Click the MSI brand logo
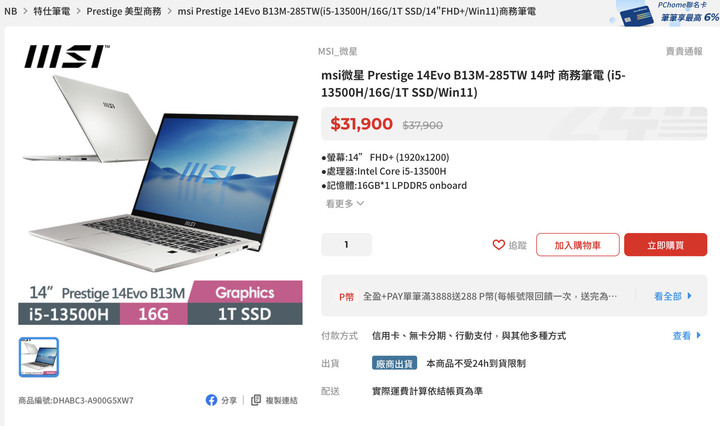 67,56
